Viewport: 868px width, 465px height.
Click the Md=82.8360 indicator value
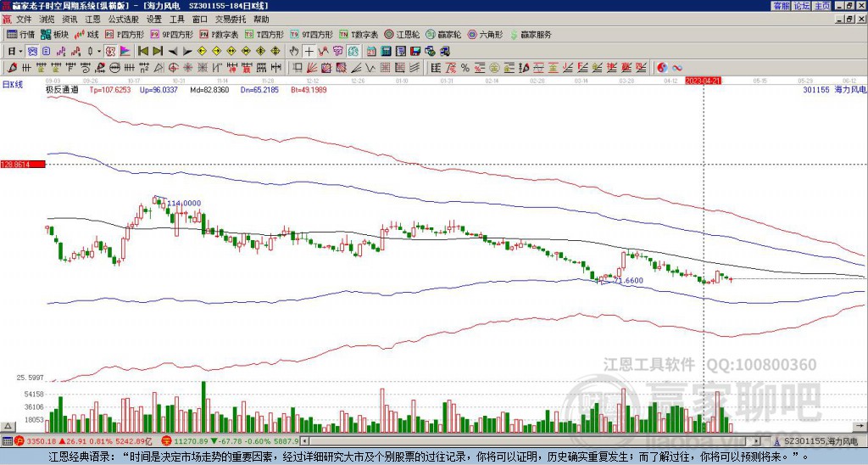(x=209, y=89)
